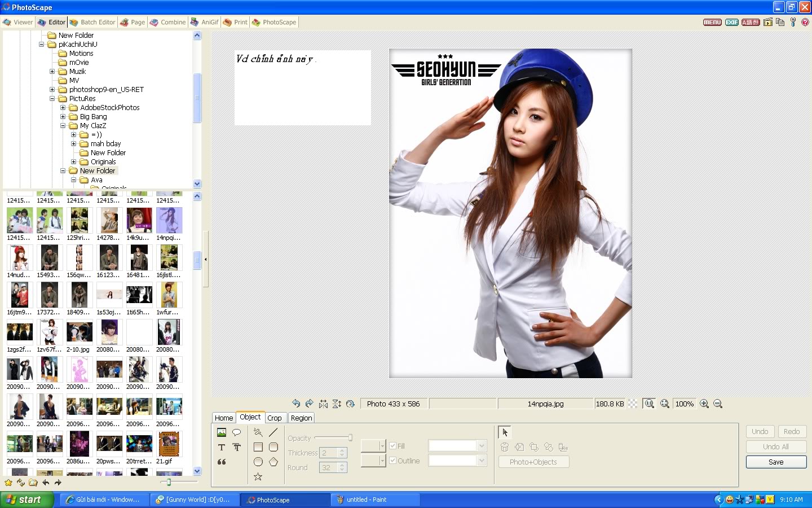
Task: Open untitled - Paint from taskbar
Action: (376, 500)
